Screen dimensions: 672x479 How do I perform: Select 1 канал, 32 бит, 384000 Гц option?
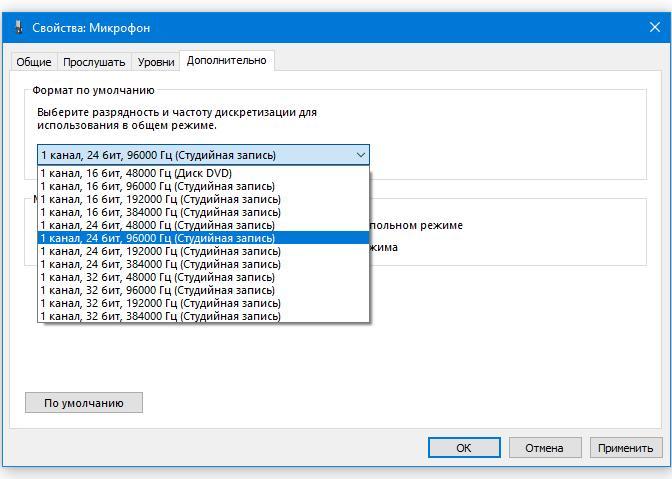tap(160, 316)
